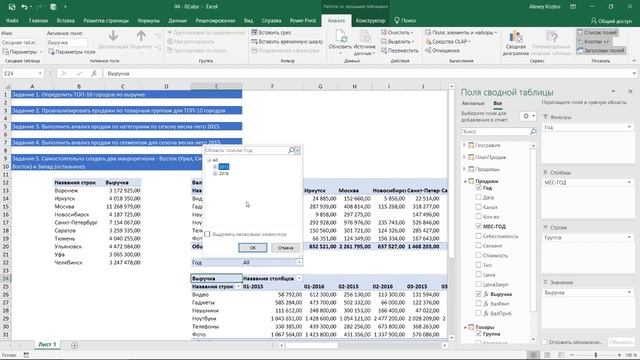Image resolution: width=640 pixels, height=360 pixels.
Task: Open the МЕС-ГОД dropdown in Columns area
Action: (x=629, y=182)
